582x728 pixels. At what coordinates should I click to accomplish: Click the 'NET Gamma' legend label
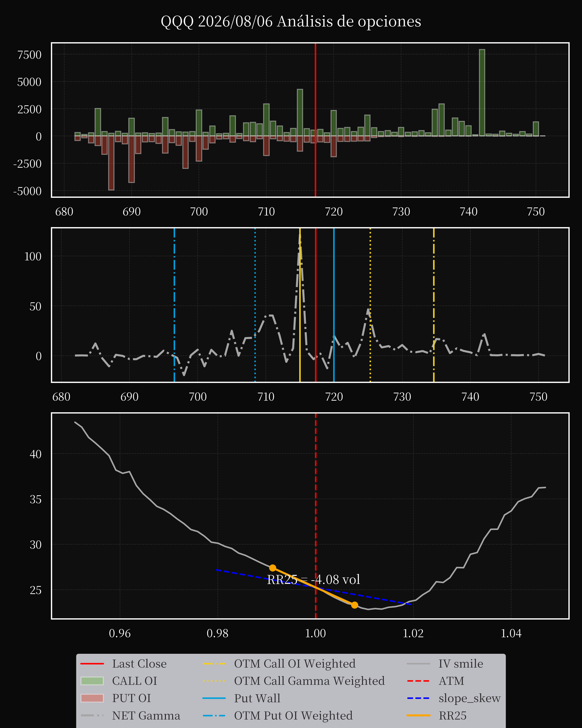[x=146, y=716]
